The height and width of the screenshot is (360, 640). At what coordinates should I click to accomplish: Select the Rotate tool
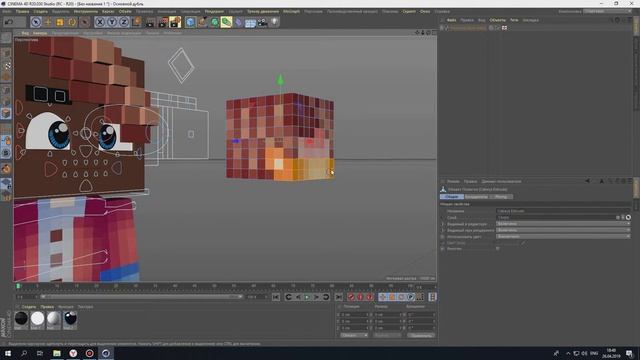(x=72, y=22)
